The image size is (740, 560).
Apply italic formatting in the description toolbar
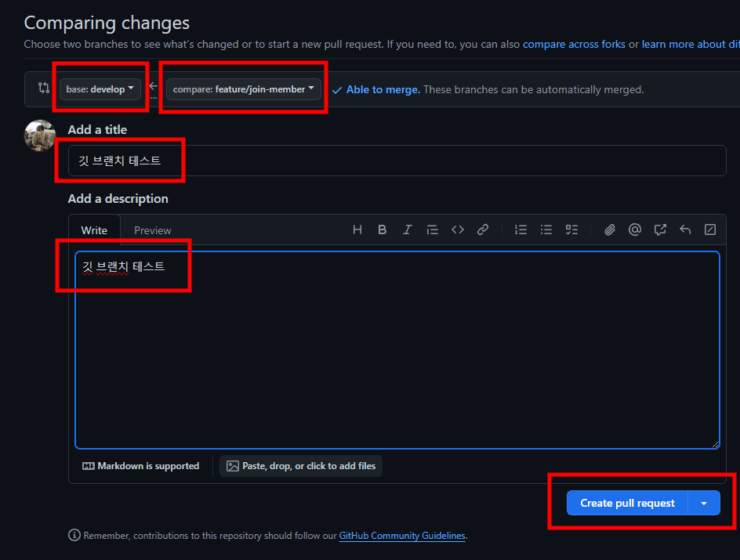click(408, 229)
